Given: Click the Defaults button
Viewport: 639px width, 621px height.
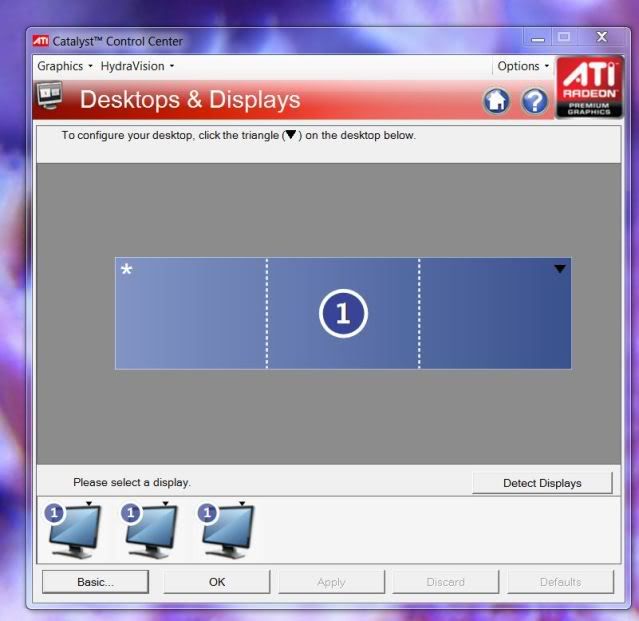Looking at the screenshot, I should (x=560, y=582).
